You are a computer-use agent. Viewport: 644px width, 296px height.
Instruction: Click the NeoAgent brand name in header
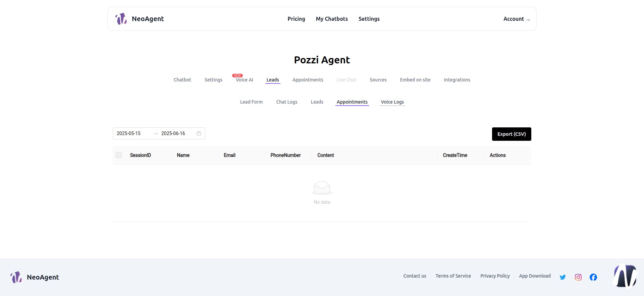pos(148,19)
